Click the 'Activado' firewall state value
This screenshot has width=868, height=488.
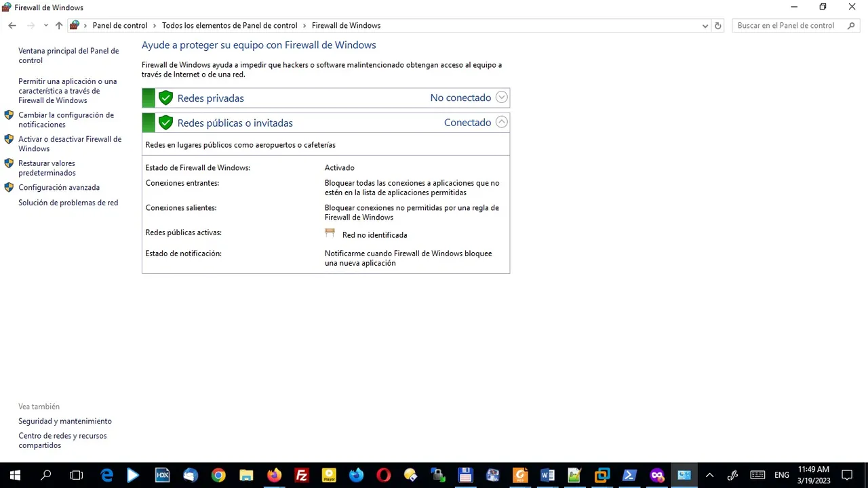[x=339, y=167]
